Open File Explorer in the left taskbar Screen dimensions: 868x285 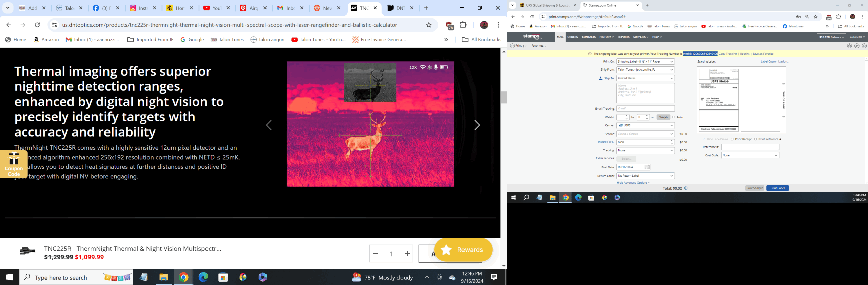164,277
